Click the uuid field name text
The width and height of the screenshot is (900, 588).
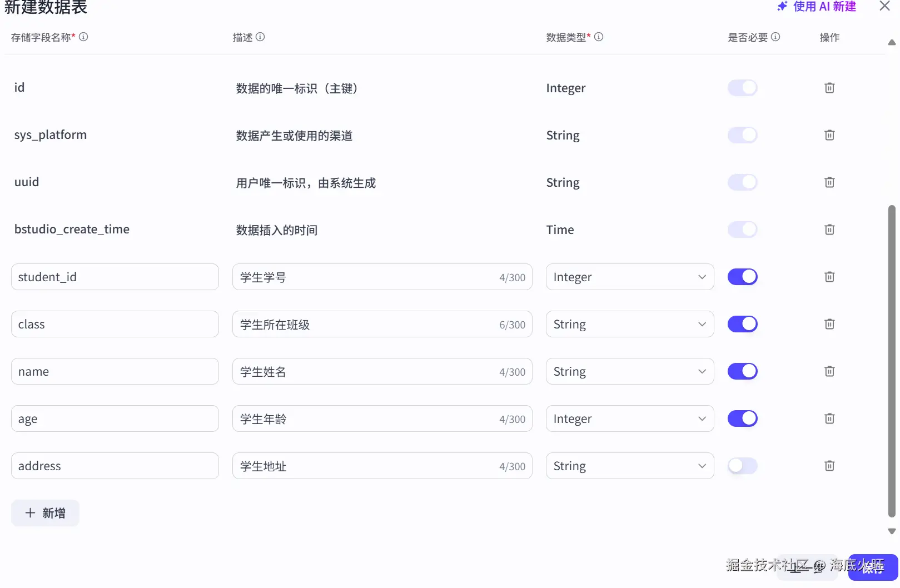[x=27, y=182]
